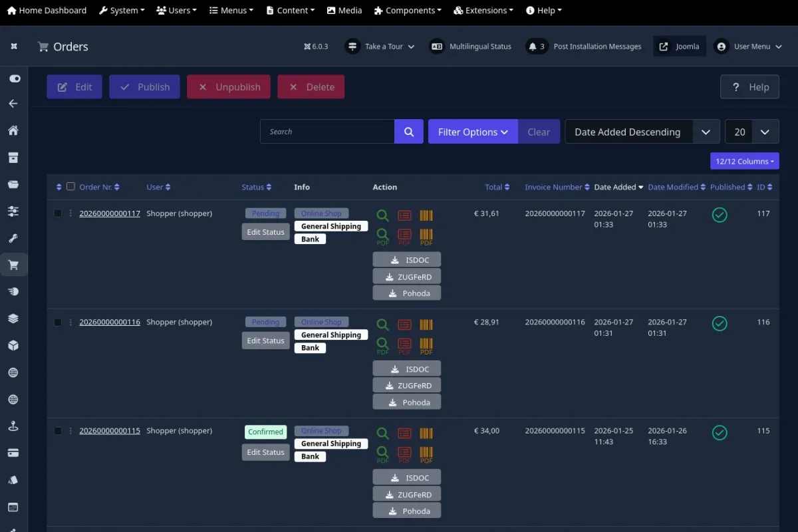Screen dimensions: 798x532
Task: Open shopping cart icon in sidebar
Action: click(13, 265)
